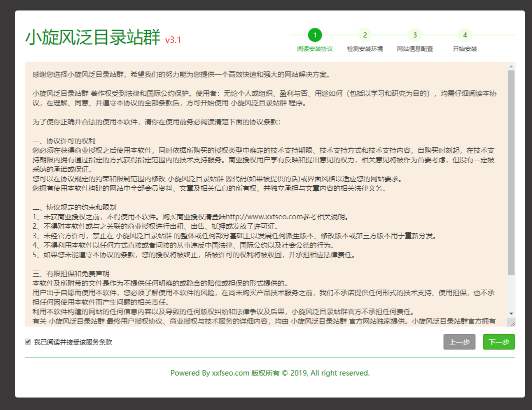
Task: Select the 网站信息配置 step label
Action: 415,49
